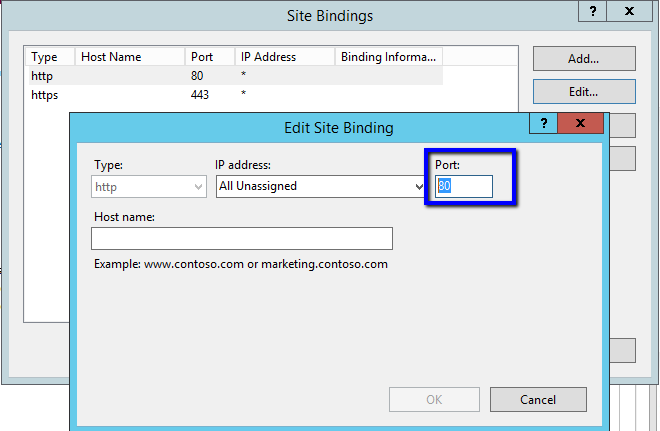
Task: Click the Host Name column header
Action: tap(130, 57)
